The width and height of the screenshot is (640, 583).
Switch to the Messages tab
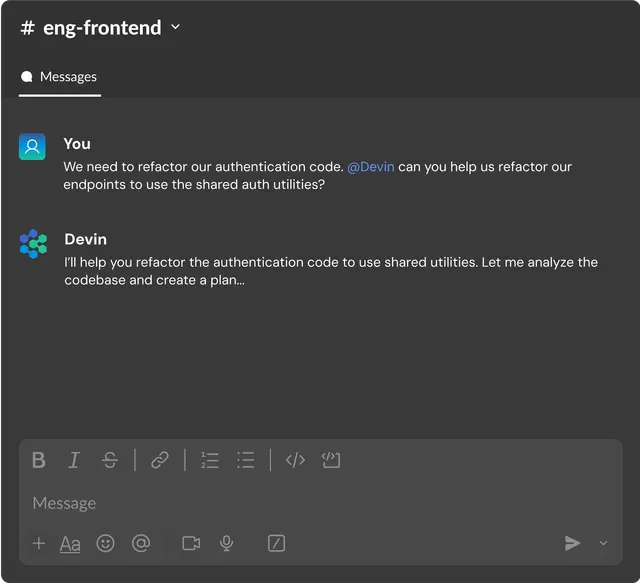pos(60,77)
